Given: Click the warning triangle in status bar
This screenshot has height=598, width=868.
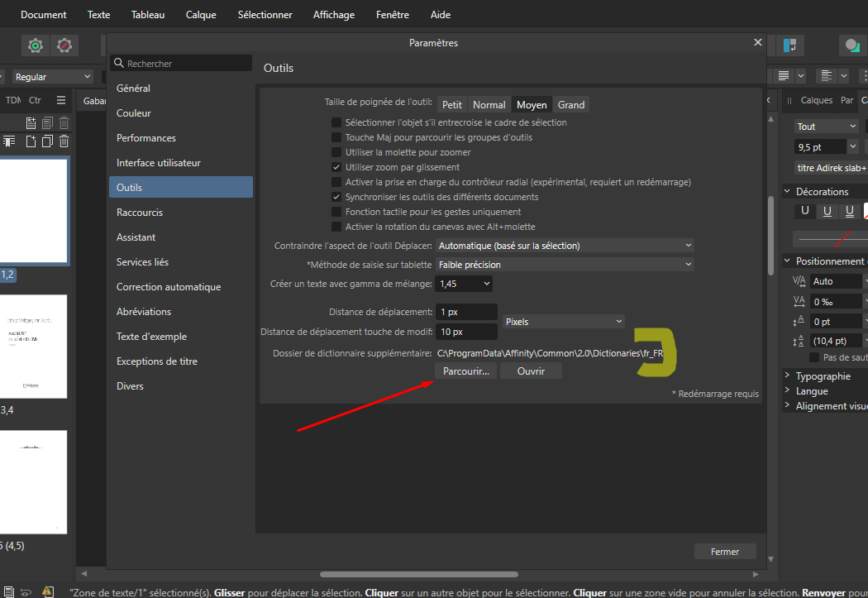Looking at the screenshot, I should [x=48, y=591].
